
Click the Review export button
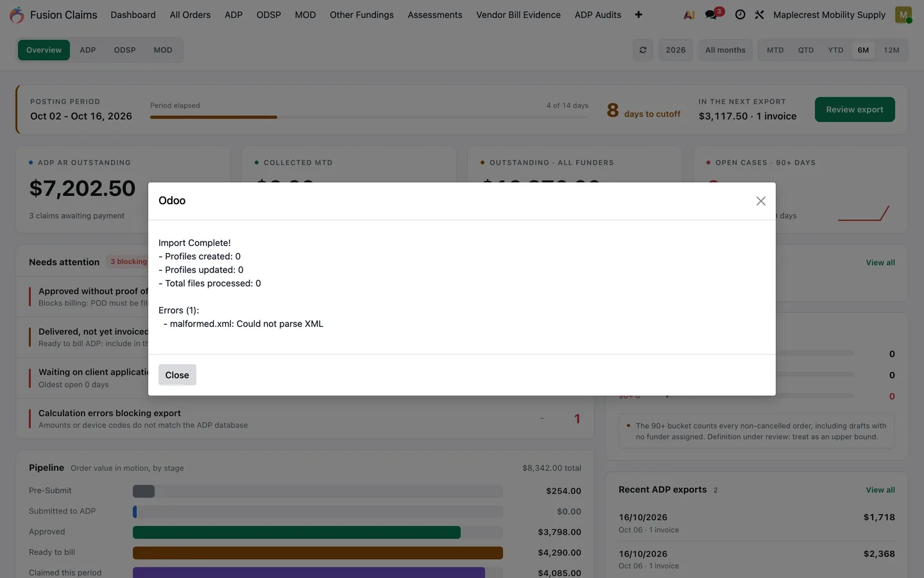[x=855, y=109]
